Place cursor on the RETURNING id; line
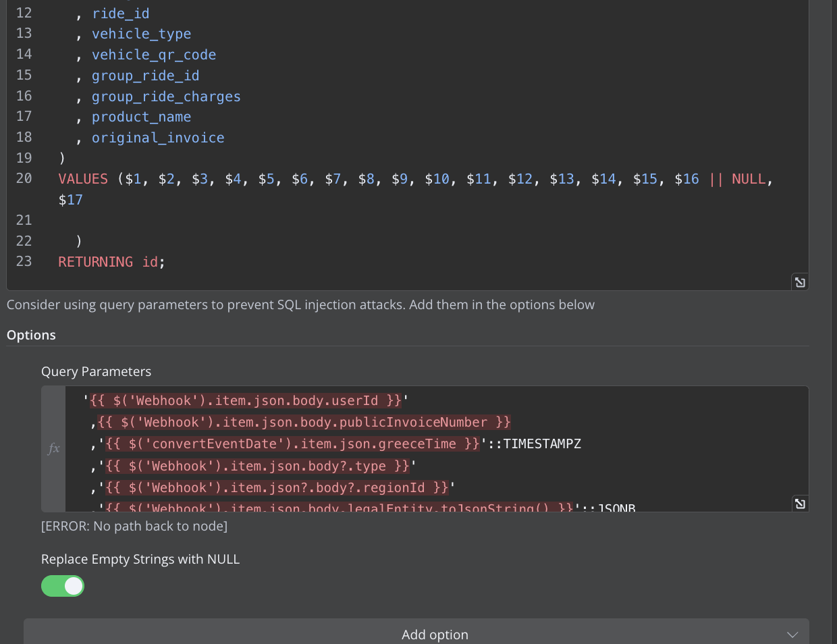This screenshot has height=644, width=837. [x=112, y=262]
